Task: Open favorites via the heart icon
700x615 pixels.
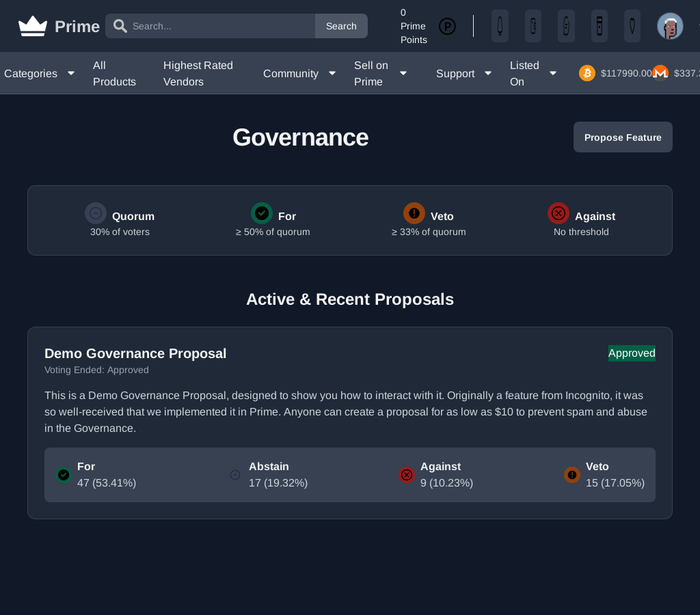Action: [632, 26]
